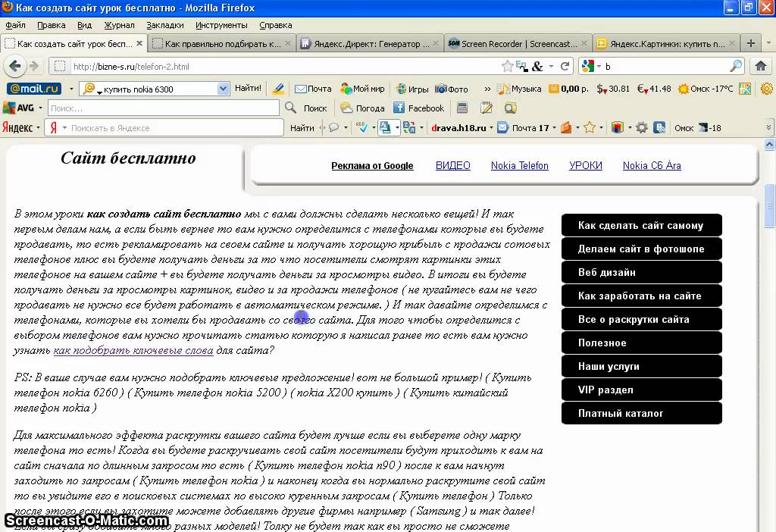Image resolution: width=776 pixels, height=532 pixels.
Task: Click the spell-check icon on Yandex bar
Action: point(362,127)
